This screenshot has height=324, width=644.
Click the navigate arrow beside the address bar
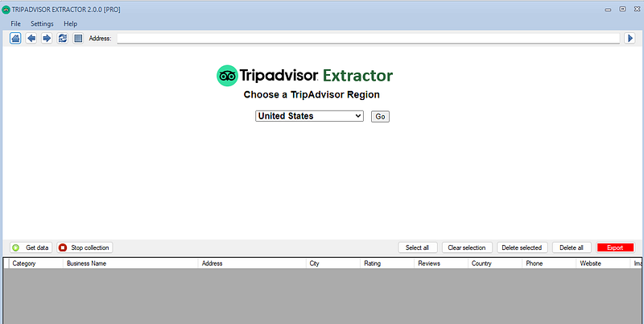630,38
